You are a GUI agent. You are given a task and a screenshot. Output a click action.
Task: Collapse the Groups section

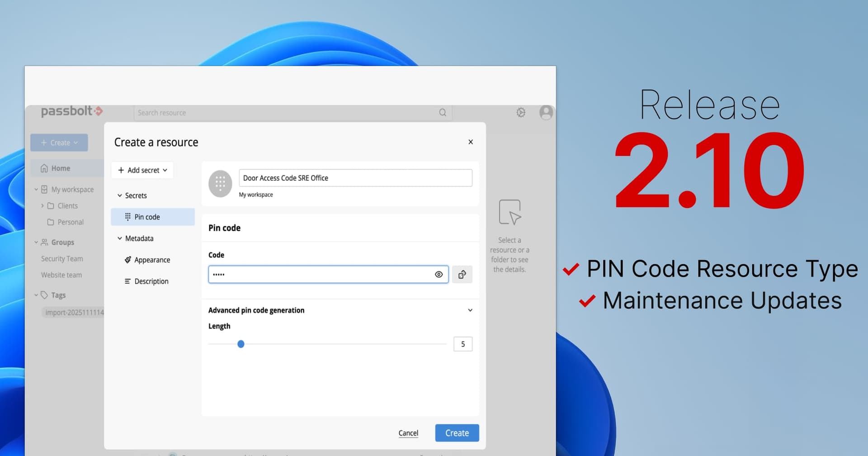point(36,242)
